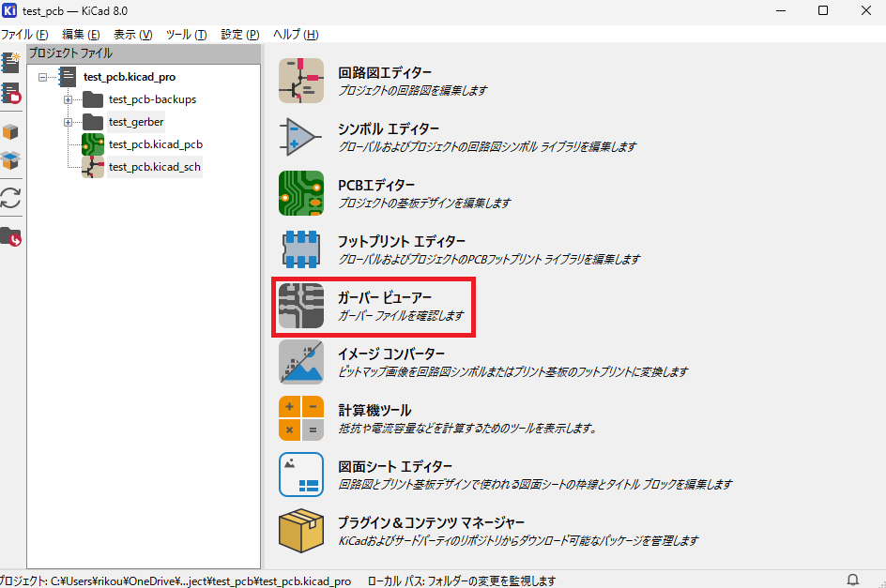
Task: Click the ローカル パス status bar text
Action: point(462,580)
